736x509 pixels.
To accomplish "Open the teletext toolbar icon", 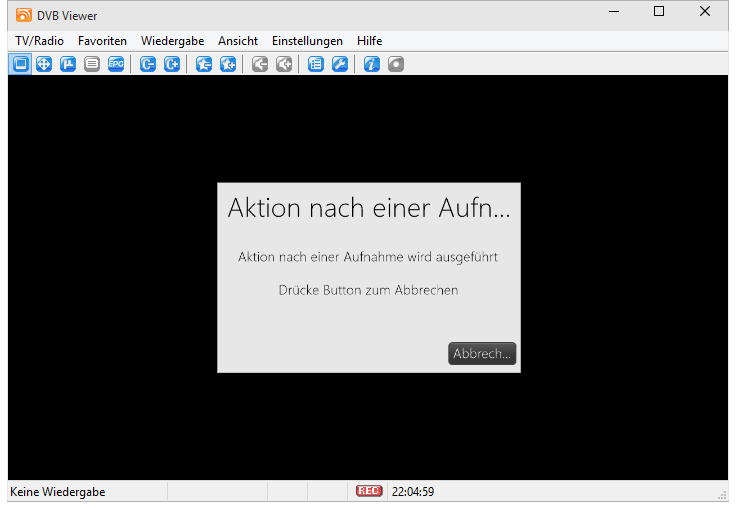I will (92, 64).
